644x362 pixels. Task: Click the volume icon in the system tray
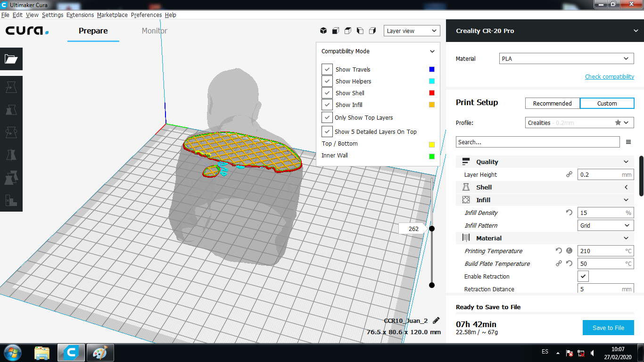594,353
